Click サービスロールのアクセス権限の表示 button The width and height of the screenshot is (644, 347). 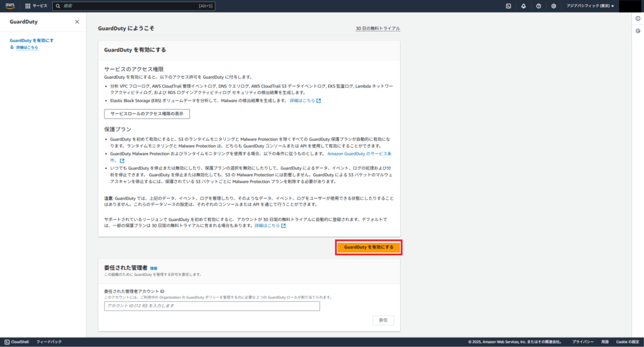[147, 114]
